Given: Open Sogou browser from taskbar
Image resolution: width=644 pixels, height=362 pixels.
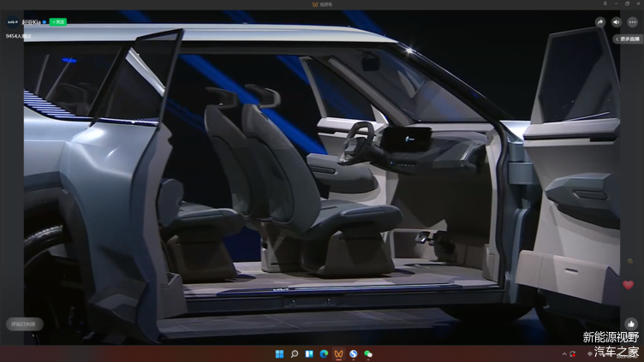Looking at the screenshot, I should (x=353, y=353).
